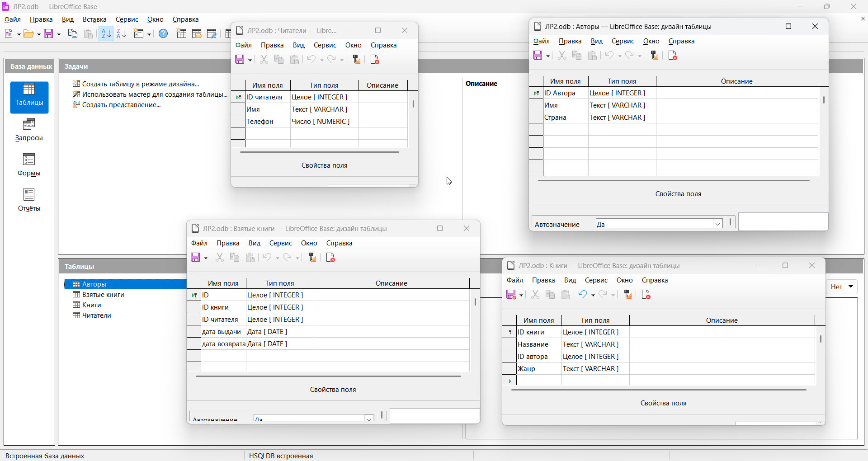Click the Телефон field name cell
This screenshot has height=461, width=868.
pyautogui.click(x=268, y=121)
